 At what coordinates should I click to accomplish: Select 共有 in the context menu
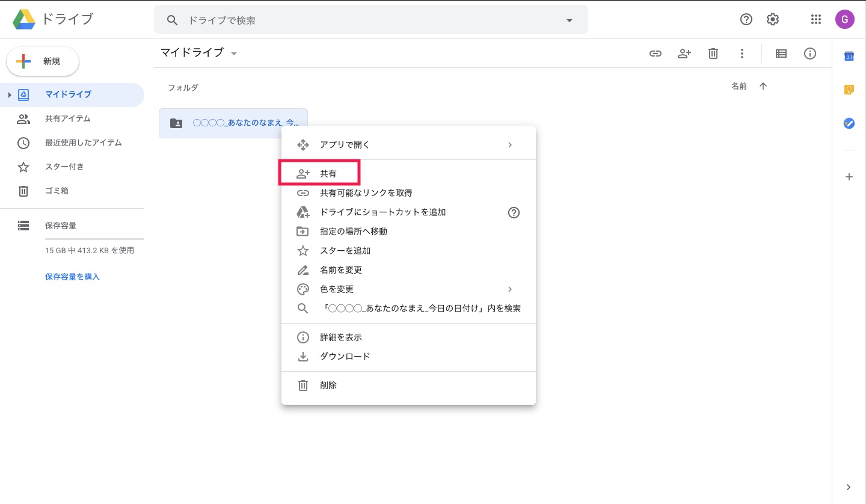408,174
